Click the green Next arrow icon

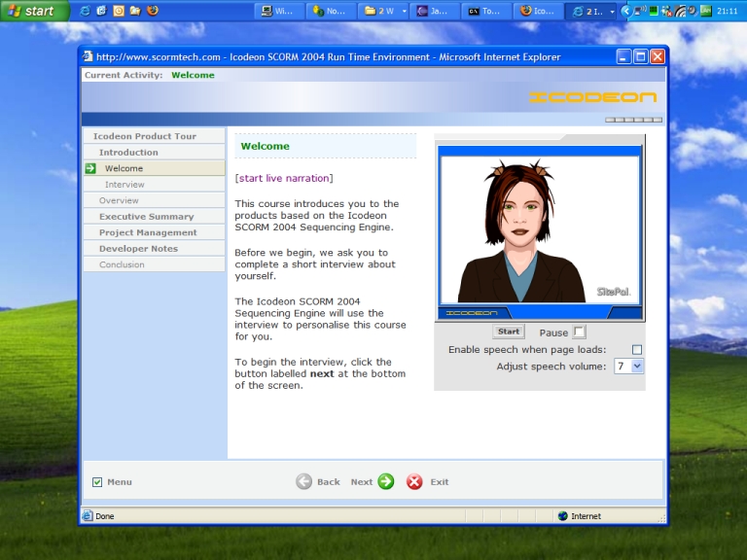pyautogui.click(x=386, y=481)
